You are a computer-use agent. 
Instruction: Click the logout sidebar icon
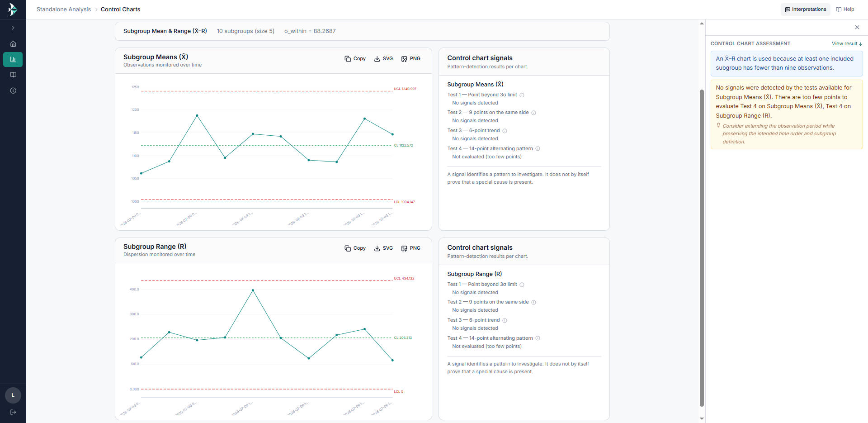(x=13, y=412)
